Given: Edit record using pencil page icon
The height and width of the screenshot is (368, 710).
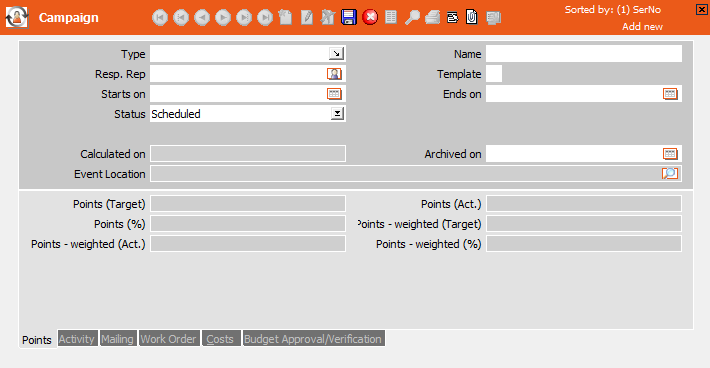Looking at the screenshot, I should tap(307, 17).
